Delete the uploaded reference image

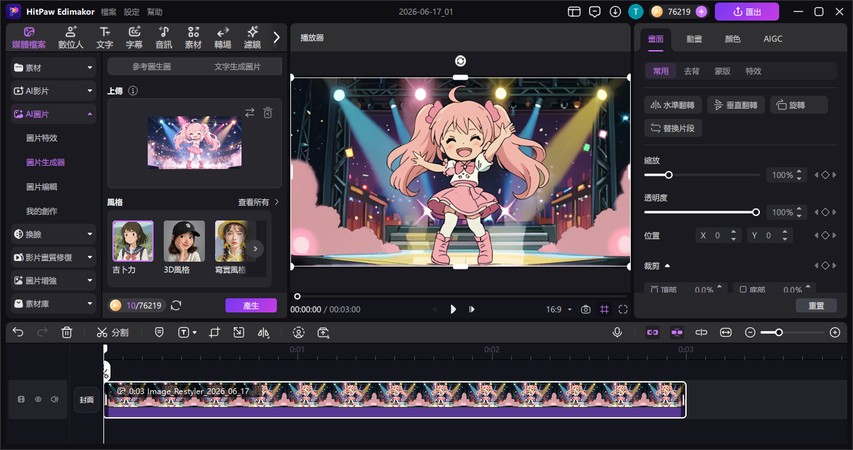[x=268, y=113]
